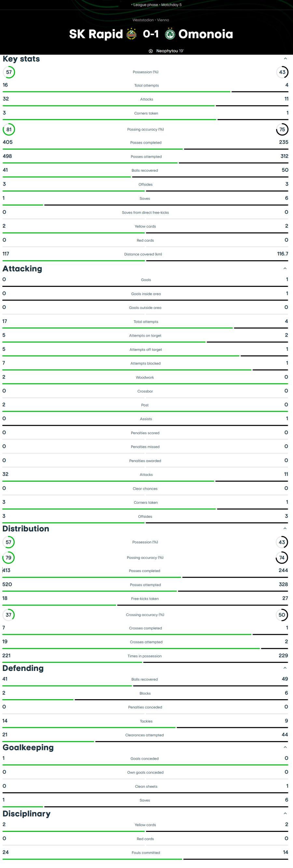This screenshot has height=868, width=293.
Task: Click the 0-1 match score
Action: pyautogui.click(x=151, y=34)
